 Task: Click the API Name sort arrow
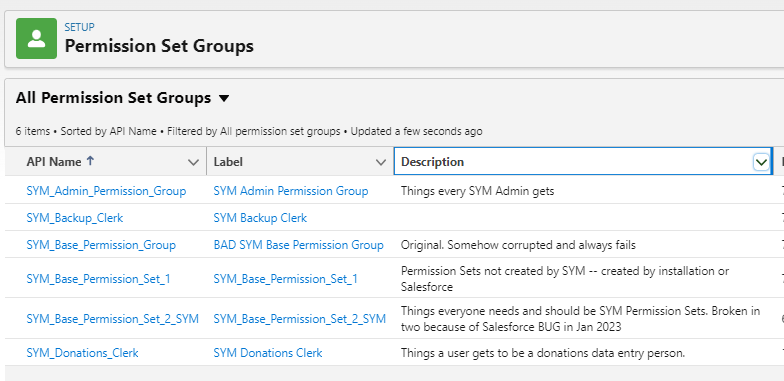[90, 161]
